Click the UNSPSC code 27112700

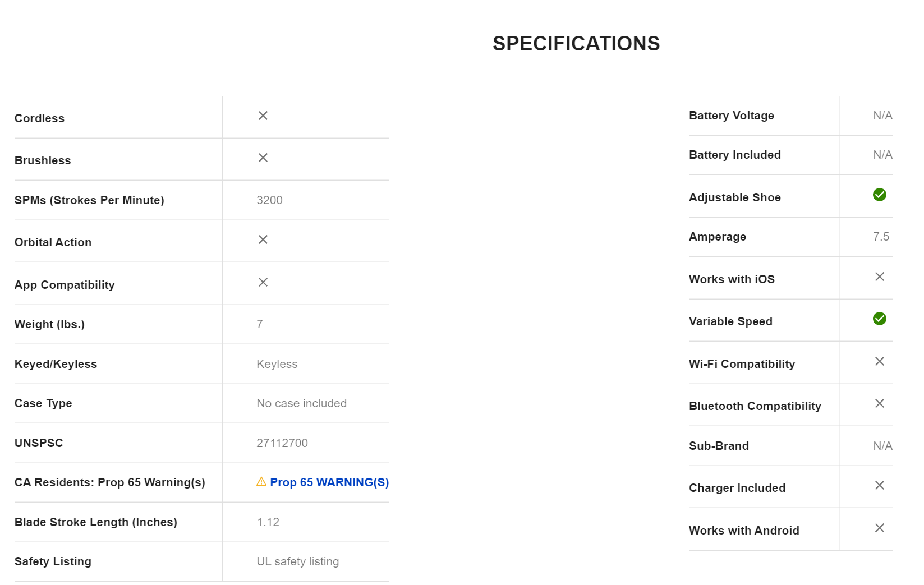pyautogui.click(x=282, y=443)
